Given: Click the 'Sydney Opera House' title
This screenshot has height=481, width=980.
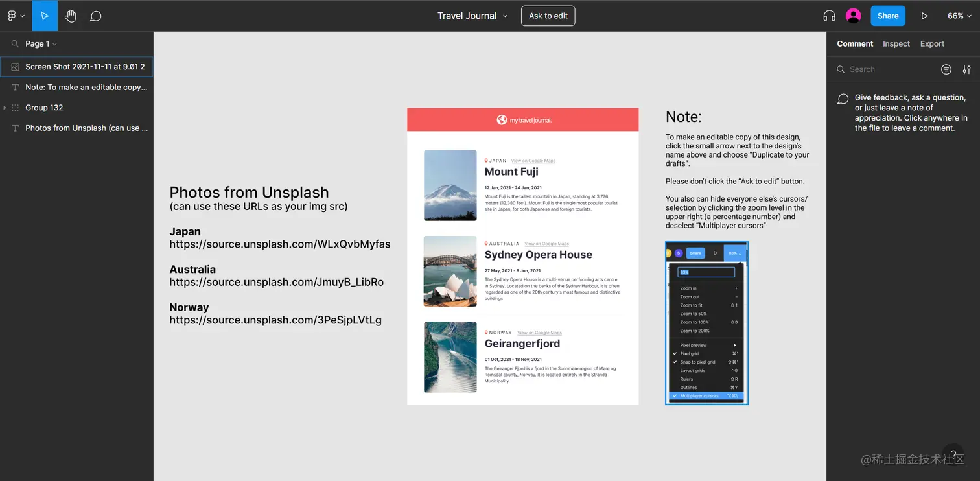Looking at the screenshot, I should tap(539, 255).
